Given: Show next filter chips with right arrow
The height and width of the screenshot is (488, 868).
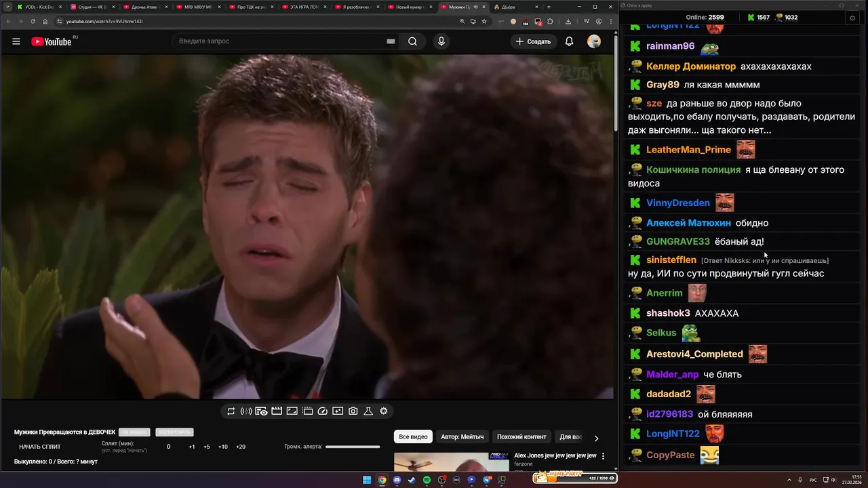Looking at the screenshot, I should [596, 438].
